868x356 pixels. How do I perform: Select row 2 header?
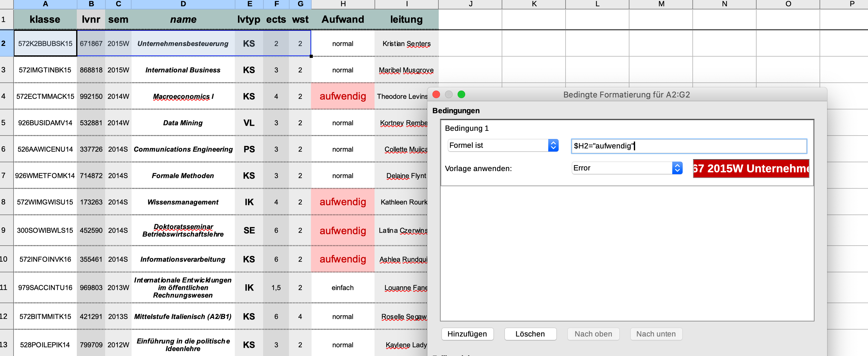click(6, 43)
